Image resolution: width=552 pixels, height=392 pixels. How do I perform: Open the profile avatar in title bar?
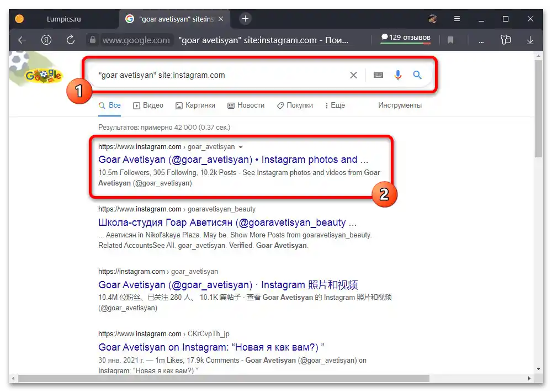click(x=433, y=19)
